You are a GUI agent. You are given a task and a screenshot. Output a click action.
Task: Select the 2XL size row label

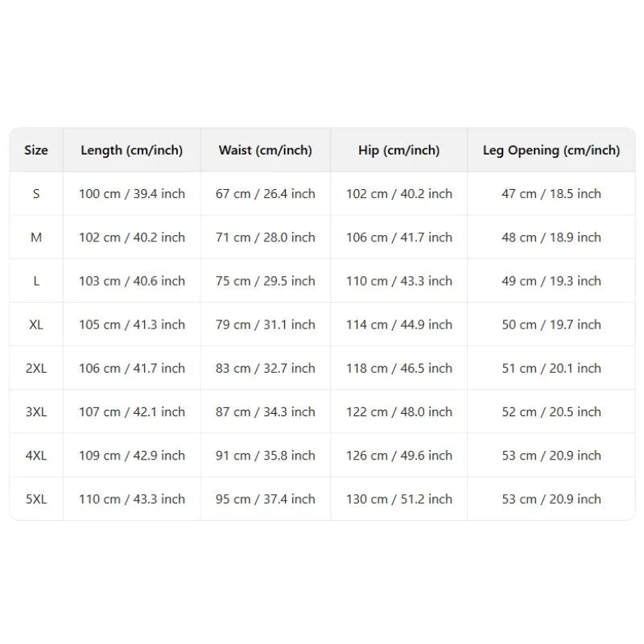click(36, 369)
